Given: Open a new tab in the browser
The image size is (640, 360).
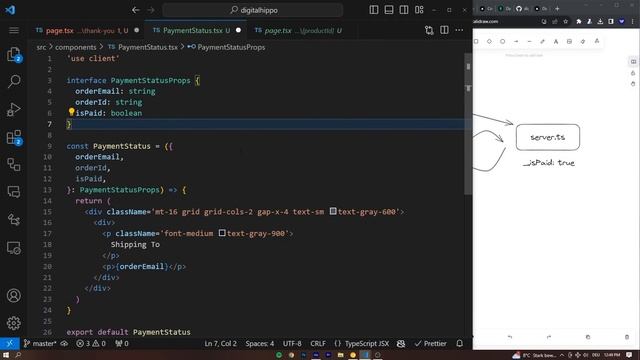Looking at the screenshot, I should coord(558,9).
